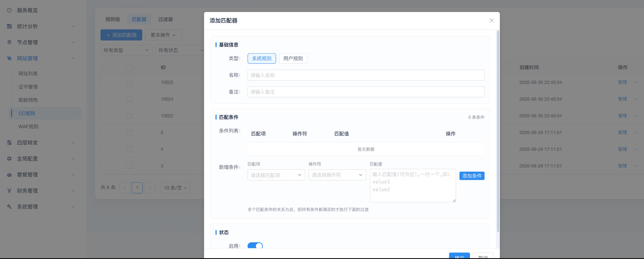Open 刷新预热 in sidebar
The height and width of the screenshot is (259, 644).
tap(28, 100)
